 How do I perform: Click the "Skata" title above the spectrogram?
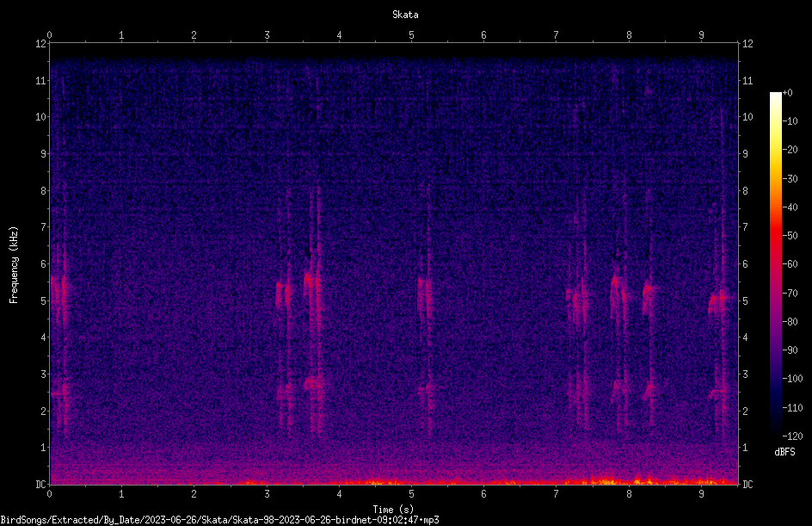pos(405,15)
